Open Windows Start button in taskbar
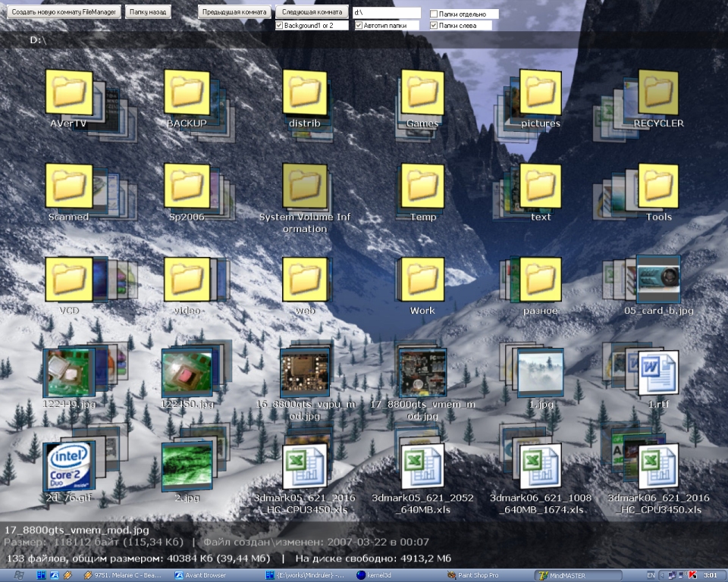Viewport: 728px width, 582px height. pos(18,575)
